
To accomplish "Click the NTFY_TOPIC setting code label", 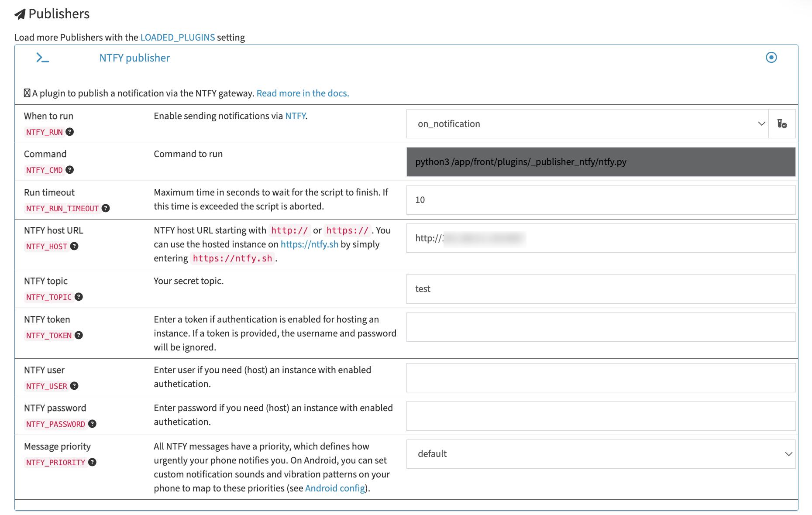I will click(49, 297).
